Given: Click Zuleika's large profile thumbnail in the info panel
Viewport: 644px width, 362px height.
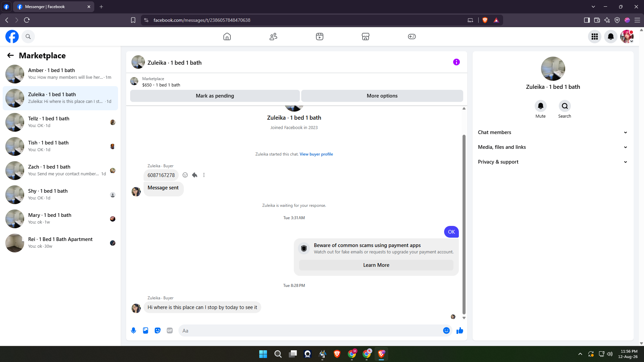Looking at the screenshot, I should [553, 69].
